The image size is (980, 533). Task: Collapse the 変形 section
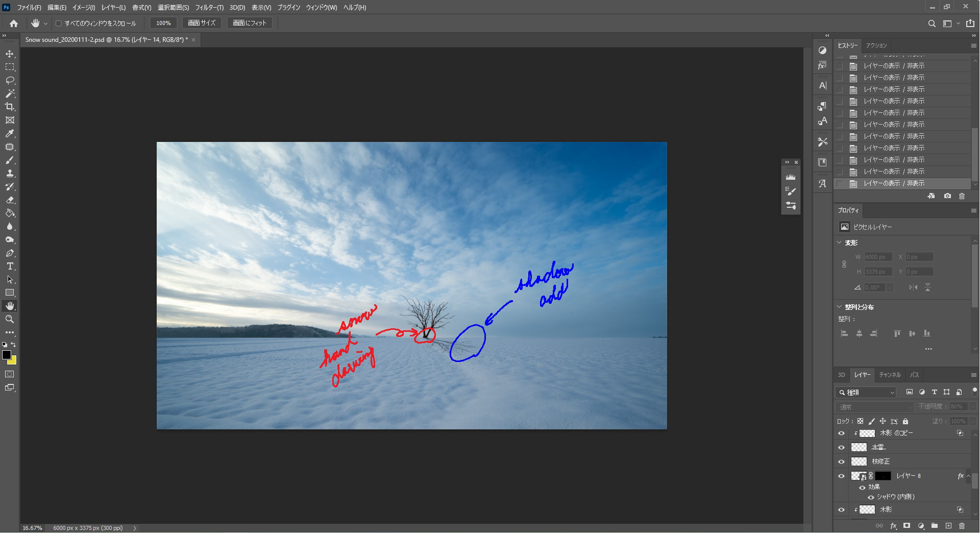point(840,243)
